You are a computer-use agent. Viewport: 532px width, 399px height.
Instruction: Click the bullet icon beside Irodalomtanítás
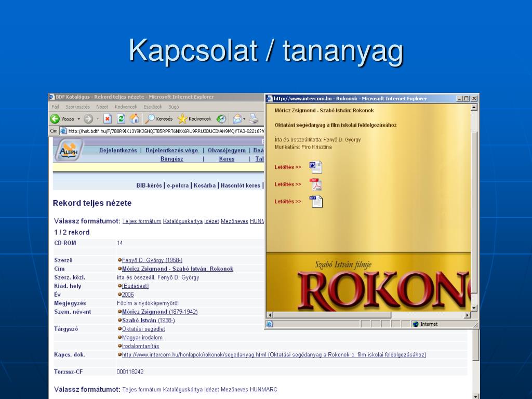[120, 346]
